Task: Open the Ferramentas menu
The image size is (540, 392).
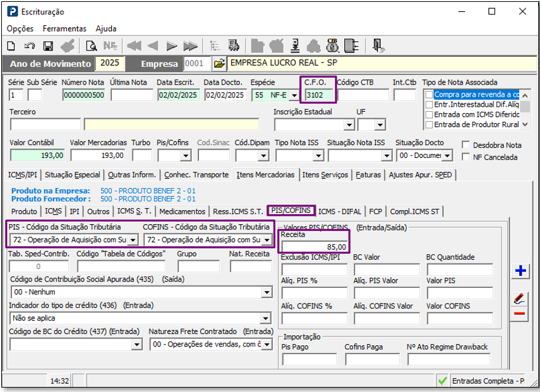Action: pos(64,28)
